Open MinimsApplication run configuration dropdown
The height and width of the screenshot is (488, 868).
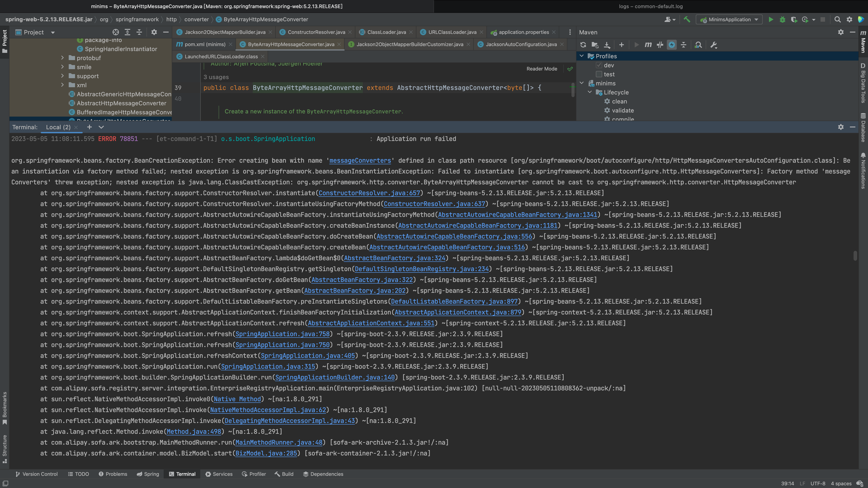click(756, 19)
